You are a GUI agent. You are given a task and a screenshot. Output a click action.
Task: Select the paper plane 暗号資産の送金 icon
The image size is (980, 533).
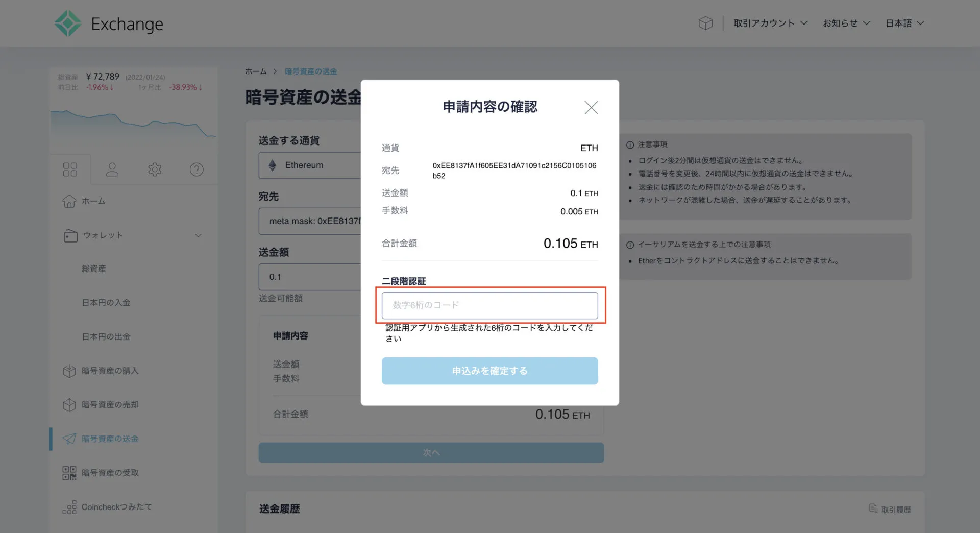point(69,439)
